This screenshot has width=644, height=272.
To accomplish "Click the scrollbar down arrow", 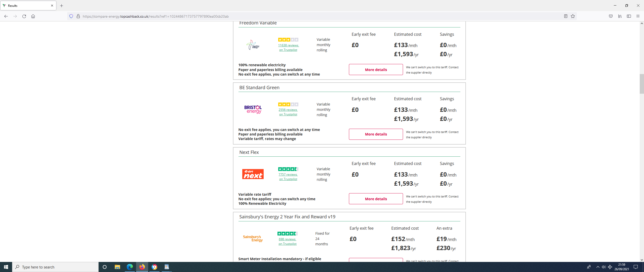I will pyautogui.click(x=642, y=260).
